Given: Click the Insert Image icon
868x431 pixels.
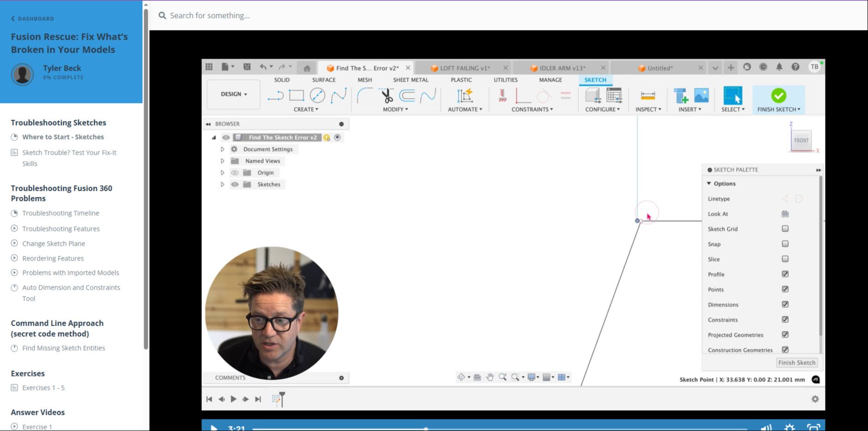Looking at the screenshot, I should 701,96.
